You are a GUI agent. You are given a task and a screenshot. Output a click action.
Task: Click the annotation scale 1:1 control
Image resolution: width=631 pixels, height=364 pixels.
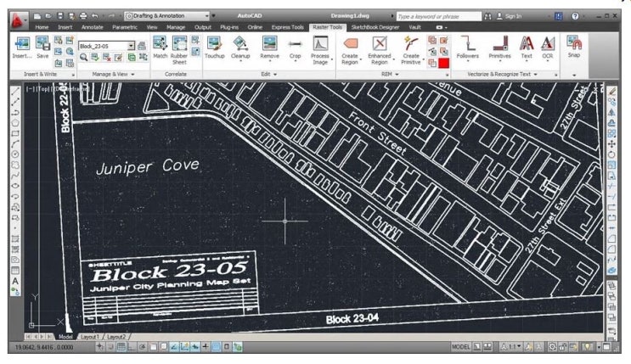[x=510, y=347]
